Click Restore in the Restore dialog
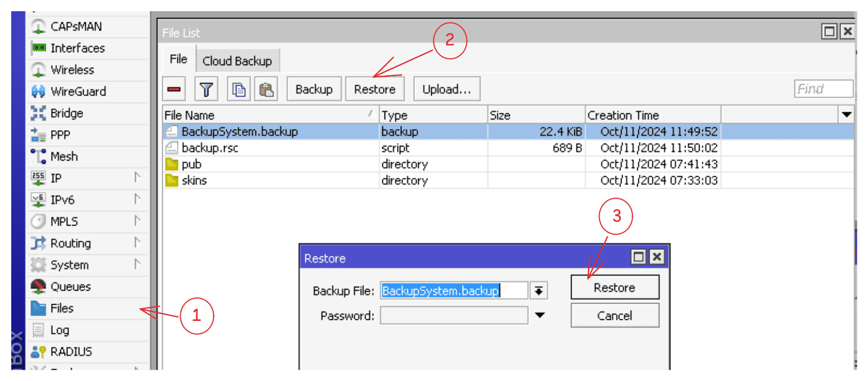 615,287
